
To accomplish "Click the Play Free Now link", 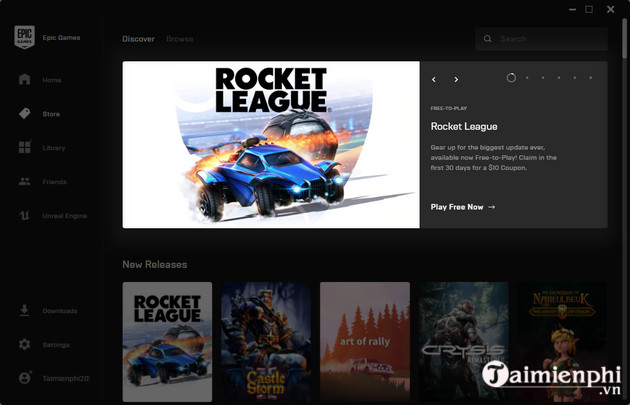I will (463, 207).
